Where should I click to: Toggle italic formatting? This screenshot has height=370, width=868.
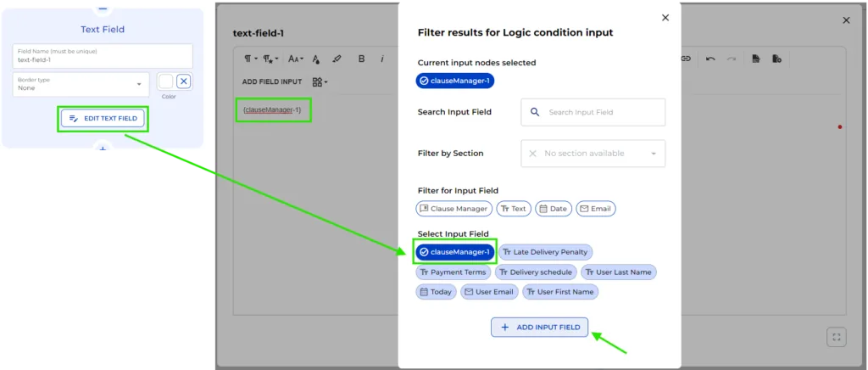382,59
